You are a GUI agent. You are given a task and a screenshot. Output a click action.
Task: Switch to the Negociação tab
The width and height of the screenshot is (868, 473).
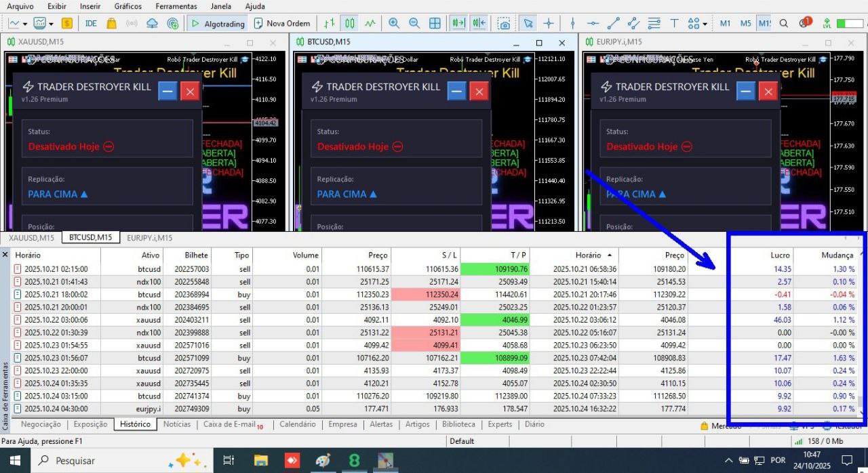click(x=41, y=424)
